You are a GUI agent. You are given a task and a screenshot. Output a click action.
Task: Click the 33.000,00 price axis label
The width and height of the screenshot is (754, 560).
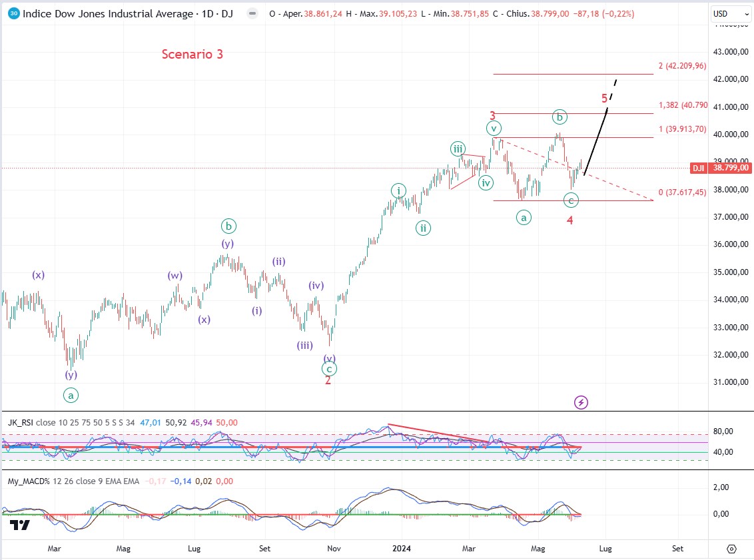click(x=731, y=328)
